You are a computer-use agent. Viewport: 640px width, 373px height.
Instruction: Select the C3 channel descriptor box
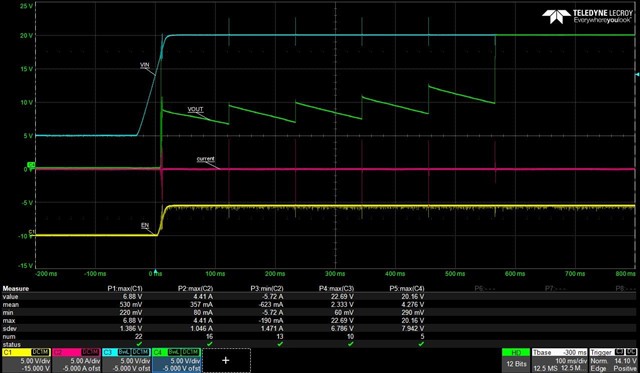[126, 360]
